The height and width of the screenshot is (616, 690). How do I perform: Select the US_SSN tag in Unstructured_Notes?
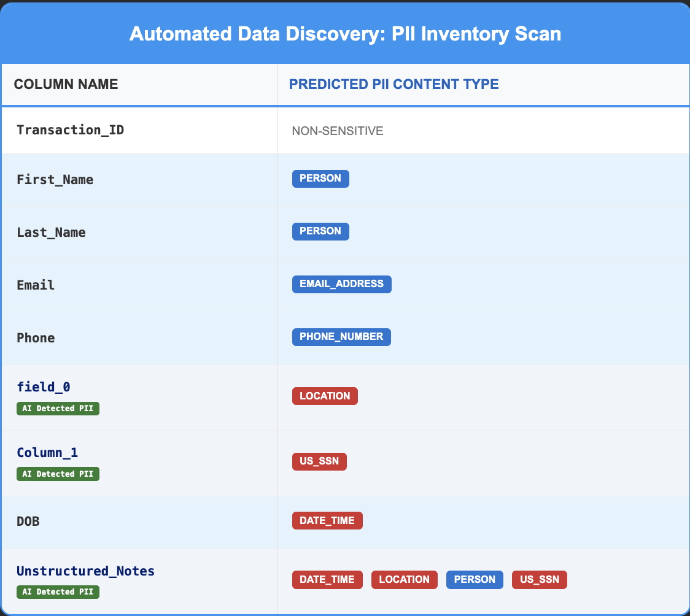539,579
